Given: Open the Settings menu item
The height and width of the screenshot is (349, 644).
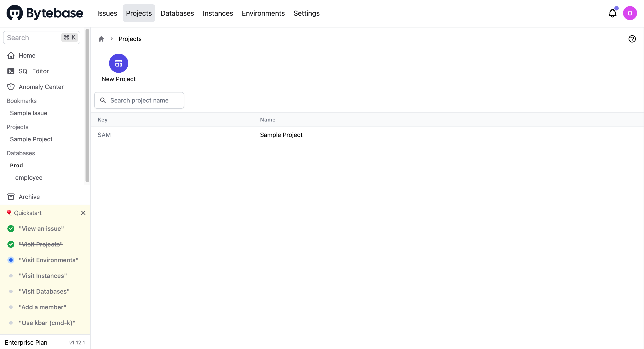Looking at the screenshot, I should [x=307, y=13].
